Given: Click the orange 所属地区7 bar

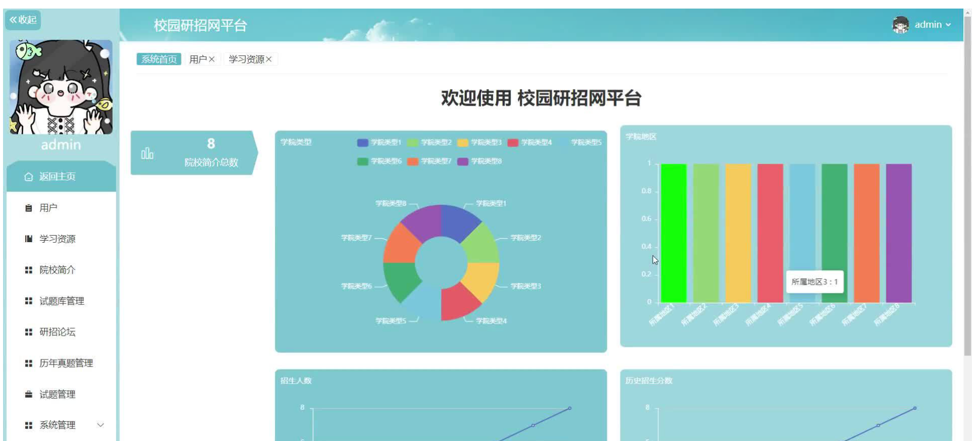Looking at the screenshot, I should pos(867,233).
